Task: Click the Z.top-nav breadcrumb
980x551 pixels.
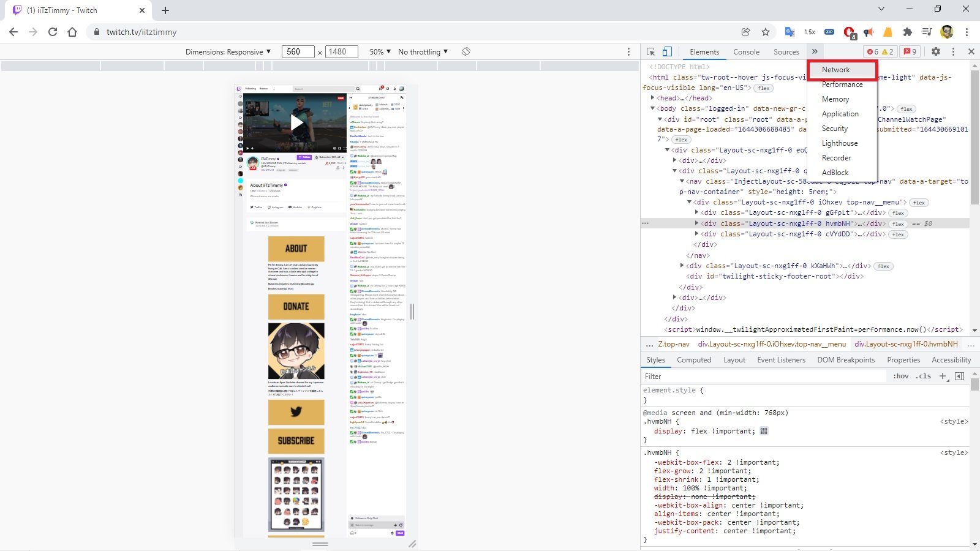Action: pos(674,344)
